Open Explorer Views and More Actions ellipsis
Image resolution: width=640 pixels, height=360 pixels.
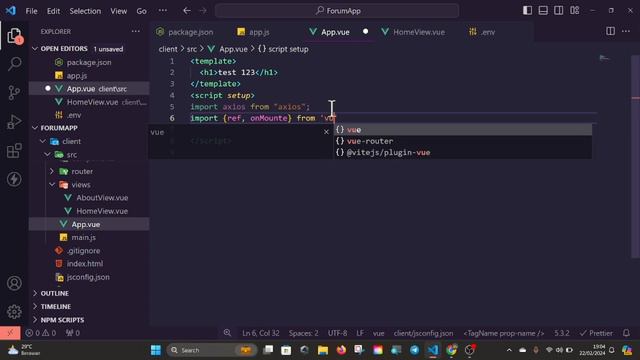tap(136, 31)
